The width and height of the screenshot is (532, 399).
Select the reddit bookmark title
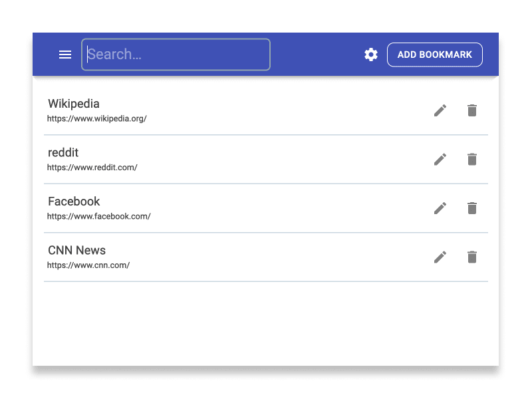(63, 153)
